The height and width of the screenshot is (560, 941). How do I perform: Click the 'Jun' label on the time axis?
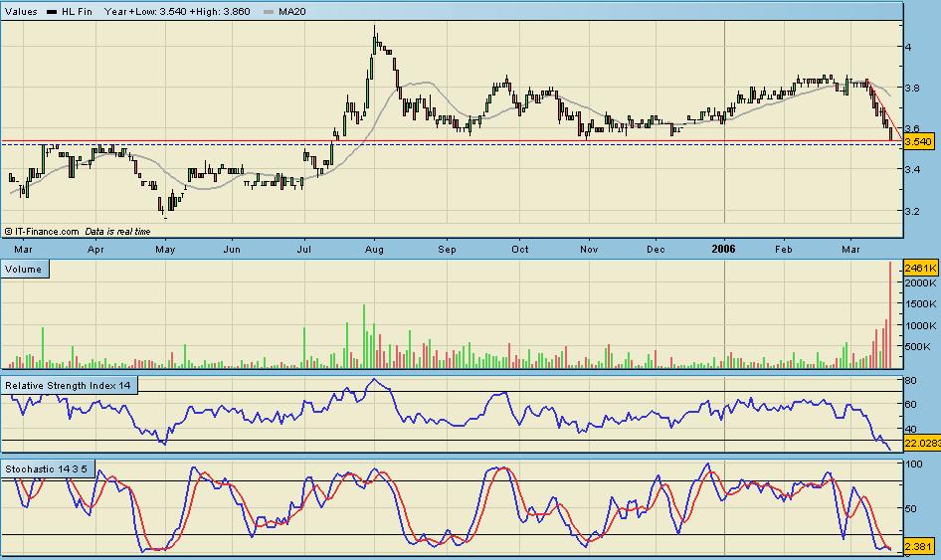click(232, 249)
